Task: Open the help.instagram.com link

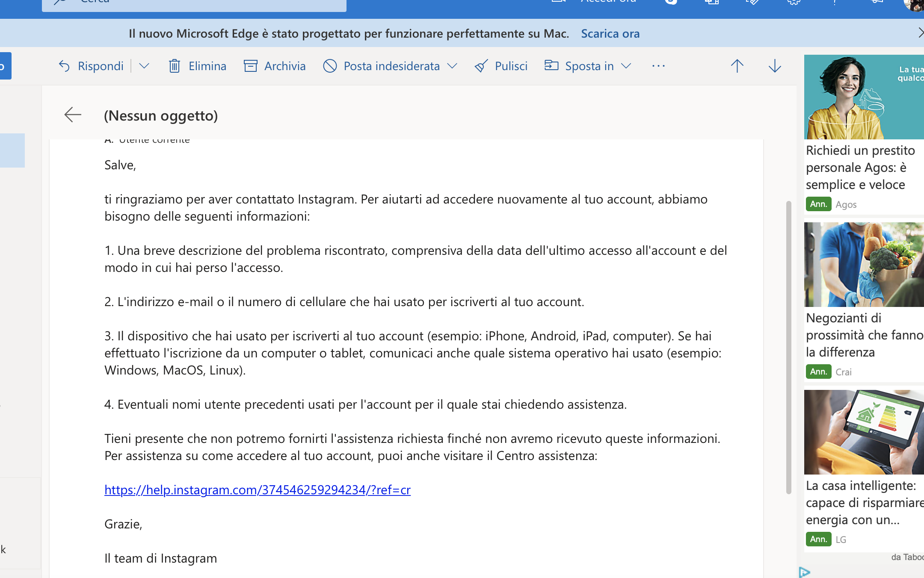Action: pyautogui.click(x=258, y=490)
